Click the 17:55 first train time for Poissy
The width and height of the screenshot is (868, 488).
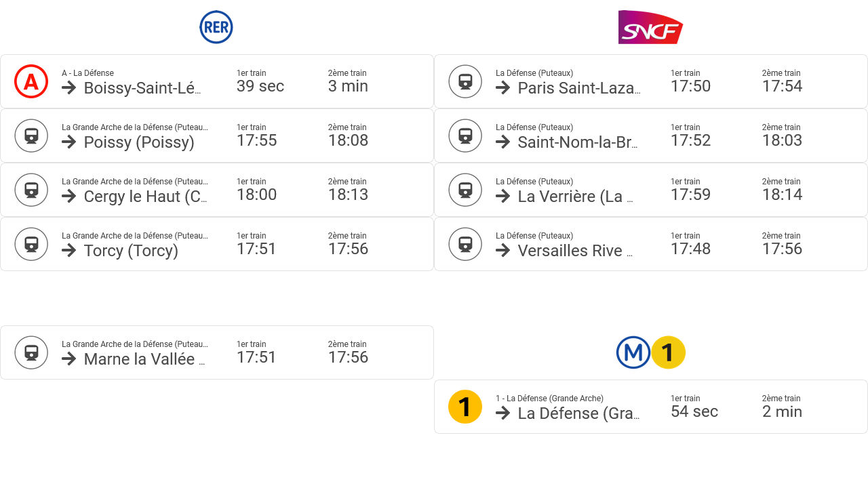coord(257,140)
